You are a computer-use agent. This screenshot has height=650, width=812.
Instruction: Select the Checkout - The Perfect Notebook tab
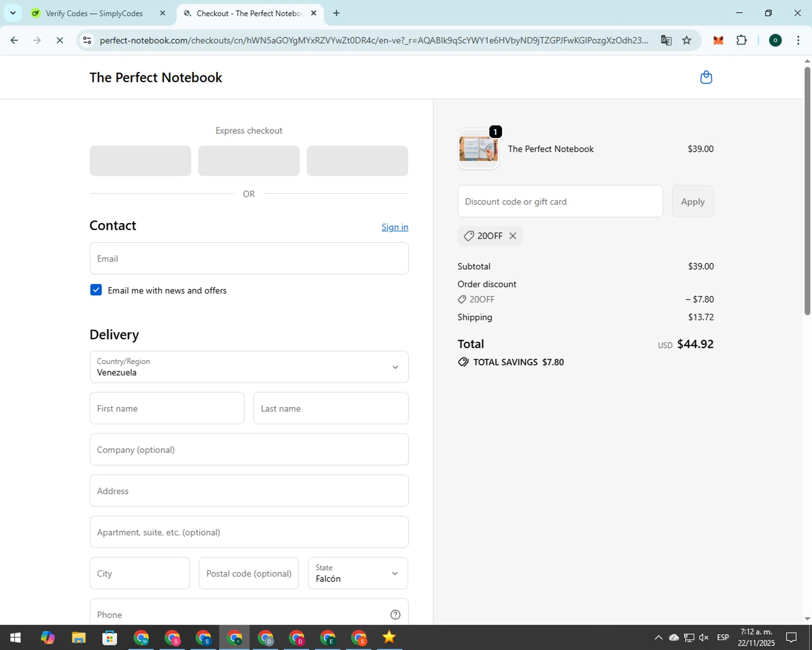tap(249, 13)
